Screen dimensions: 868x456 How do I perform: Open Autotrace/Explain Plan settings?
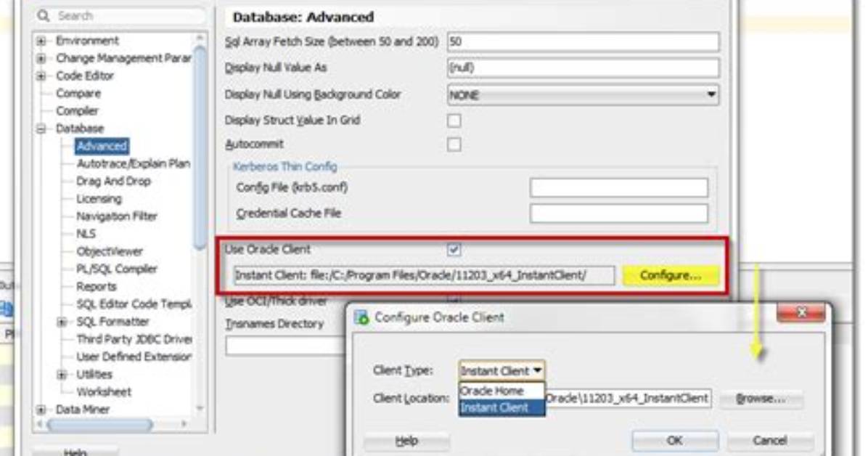(133, 163)
